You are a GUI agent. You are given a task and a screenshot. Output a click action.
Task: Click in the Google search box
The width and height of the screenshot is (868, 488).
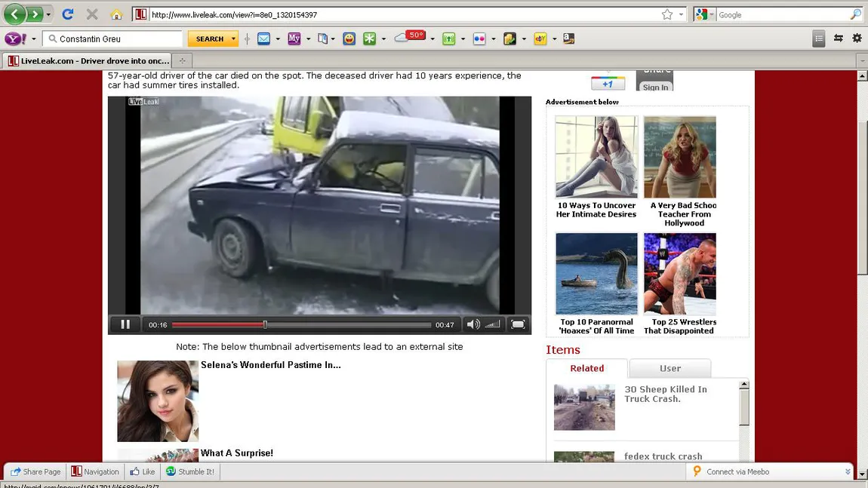click(x=783, y=15)
